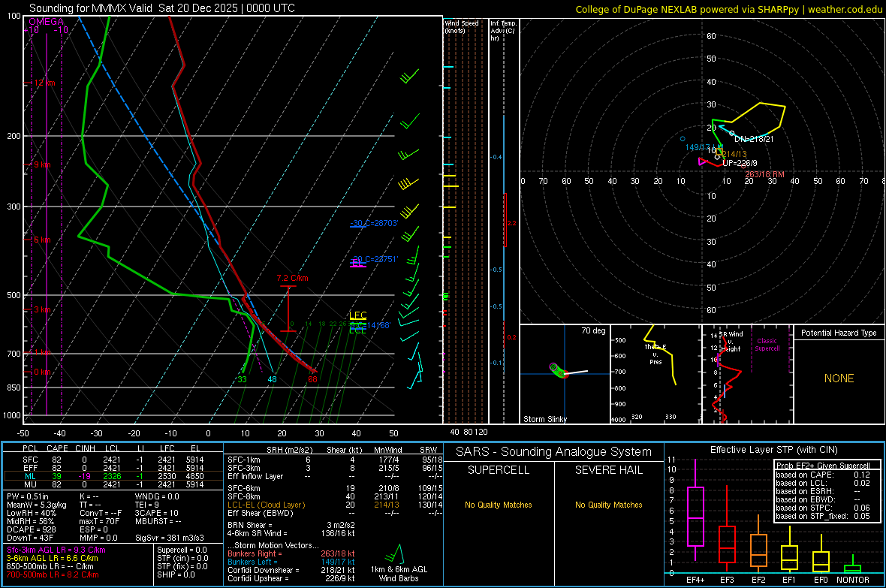The height and width of the screenshot is (588, 886).
Task: Click the Prob EF2+ Given Supercell heading
Action: pos(823,466)
